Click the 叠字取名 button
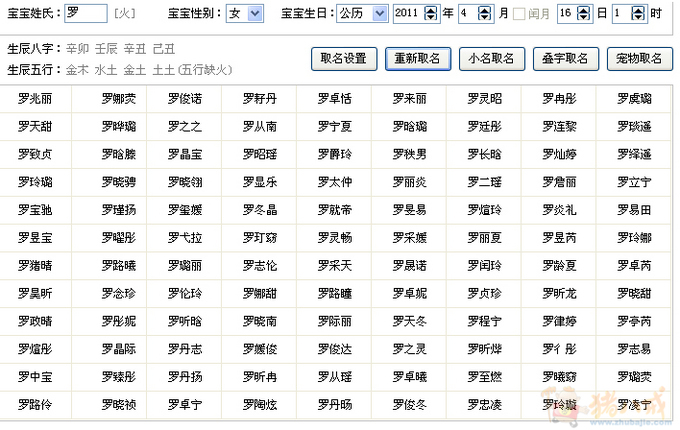Viewport: 680px width, 430px height. point(566,59)
